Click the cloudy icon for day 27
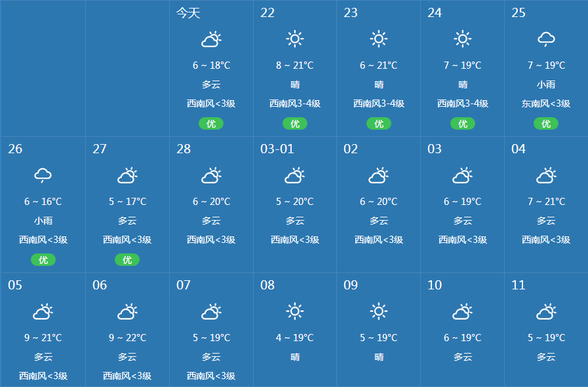The width and height of the screenshot is (588, 387). click(x=127, y=175)
